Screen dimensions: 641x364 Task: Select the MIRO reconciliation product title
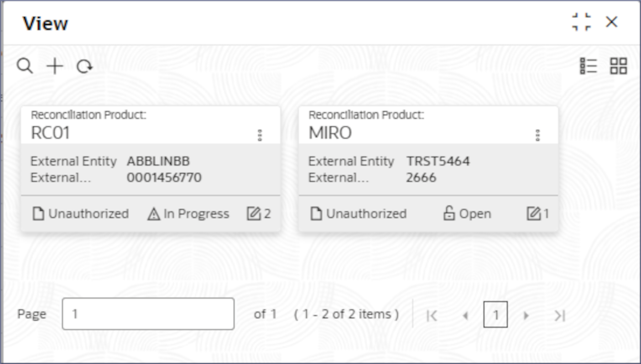pos(330,133)
